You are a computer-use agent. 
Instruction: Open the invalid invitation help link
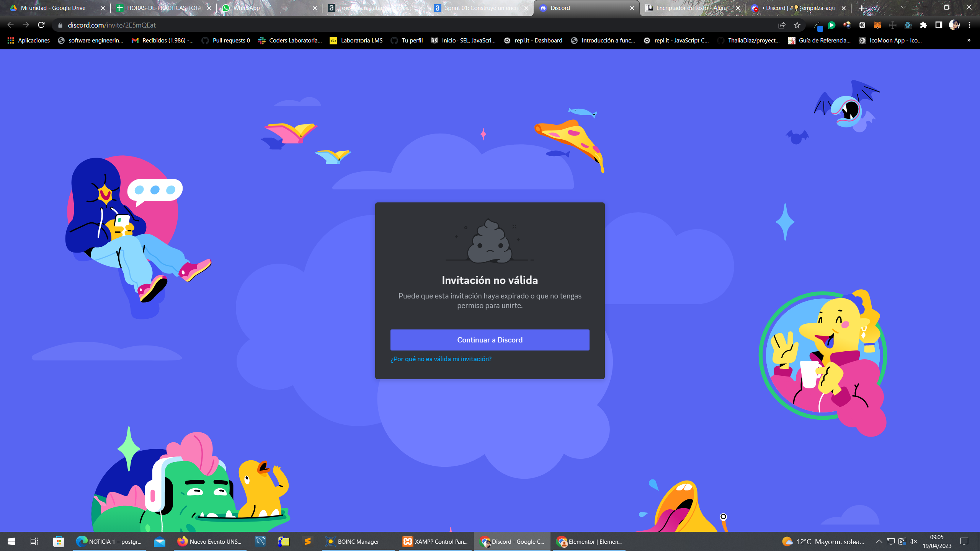tap(441, 359)
